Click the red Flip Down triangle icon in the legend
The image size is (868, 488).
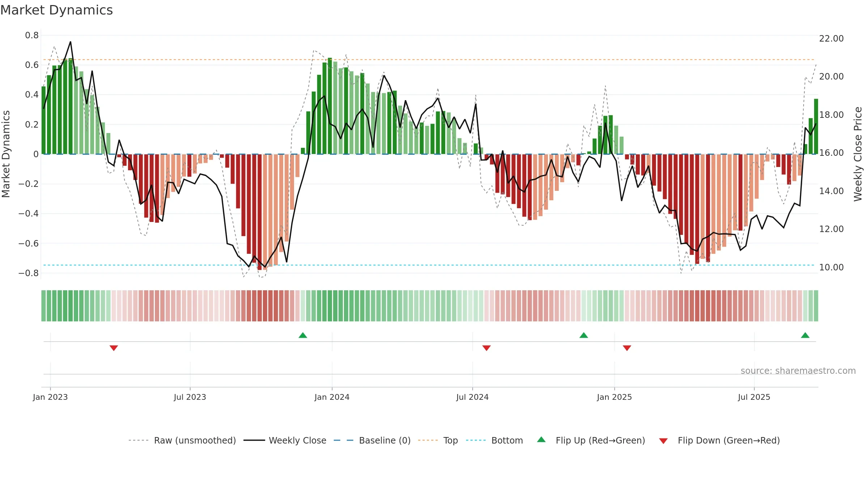[x=663, y=441]
